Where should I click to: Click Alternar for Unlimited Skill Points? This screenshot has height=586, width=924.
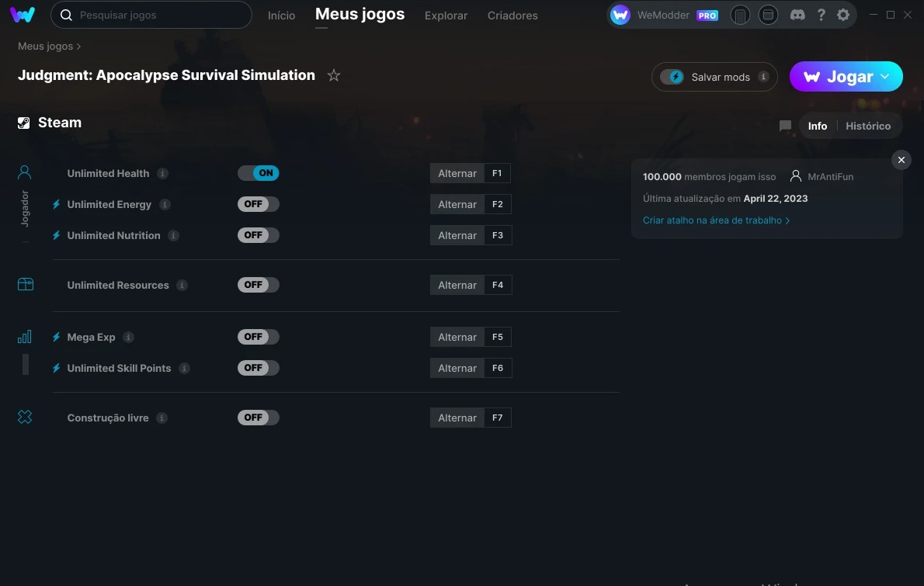457,368
